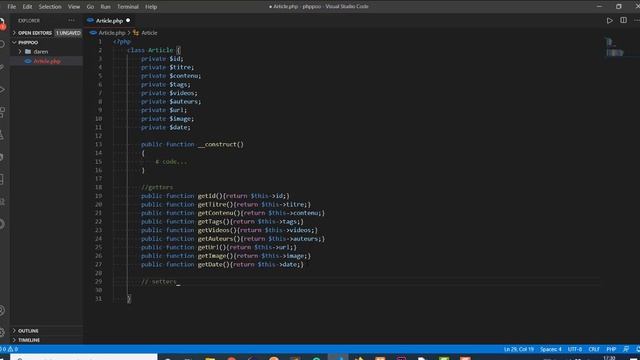Image resolution: width=640 pixels, height=360 pixels.
Task: Change line endings via CRLF
Action: click(x=594, y=349)
